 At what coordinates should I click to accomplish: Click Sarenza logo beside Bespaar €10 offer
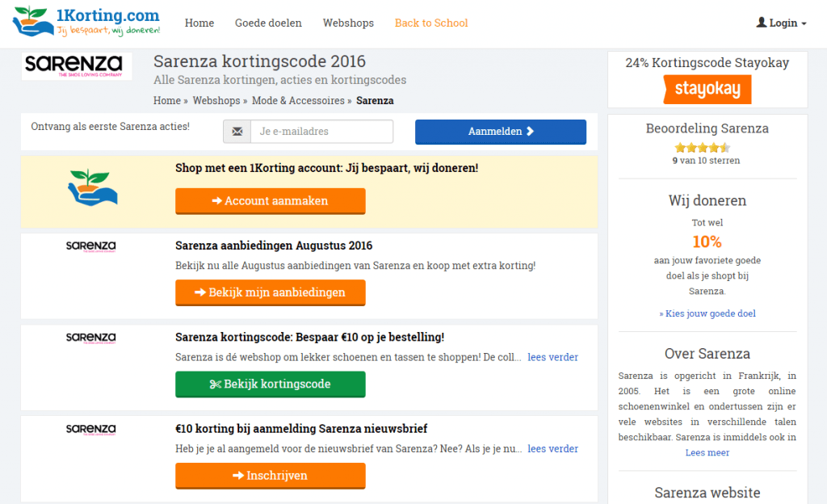click(x=90, y=338)
